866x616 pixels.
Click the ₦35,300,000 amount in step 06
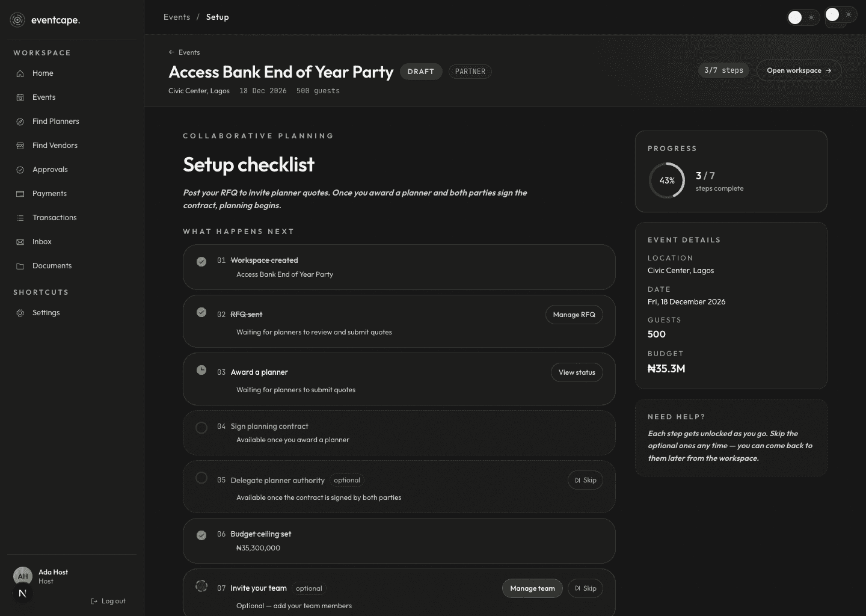click(258, 548)
